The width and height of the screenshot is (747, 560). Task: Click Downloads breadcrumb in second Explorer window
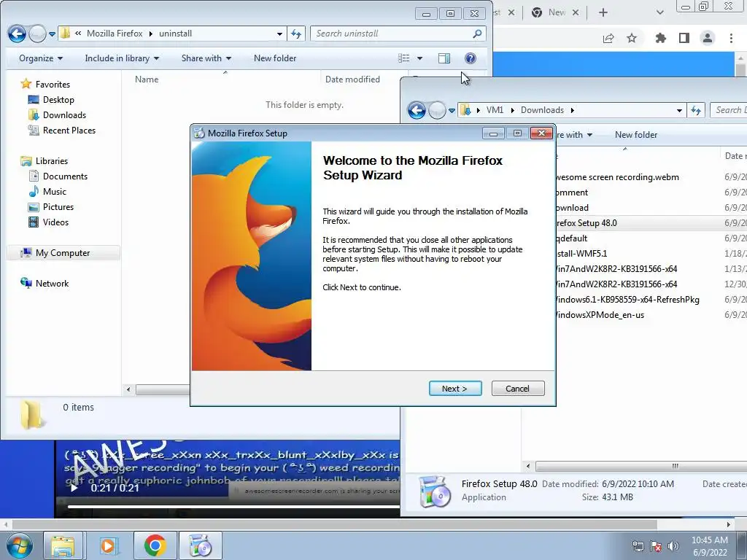[542, 110]
